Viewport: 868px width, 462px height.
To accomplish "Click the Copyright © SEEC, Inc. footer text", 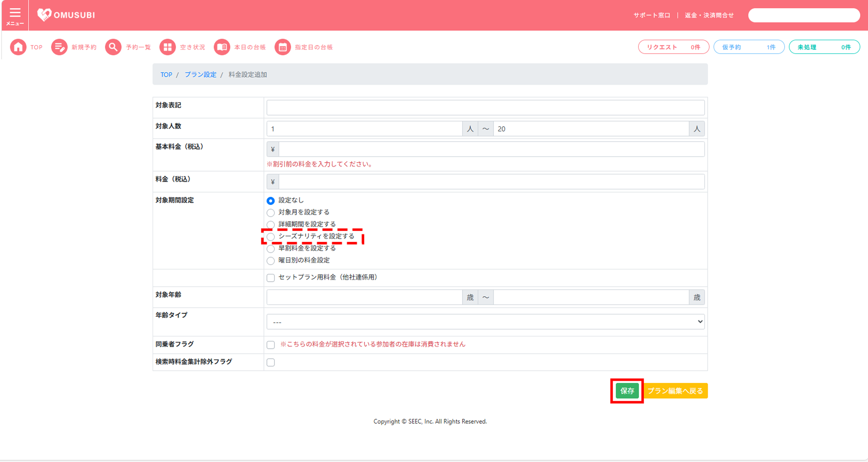I will 430,421.
